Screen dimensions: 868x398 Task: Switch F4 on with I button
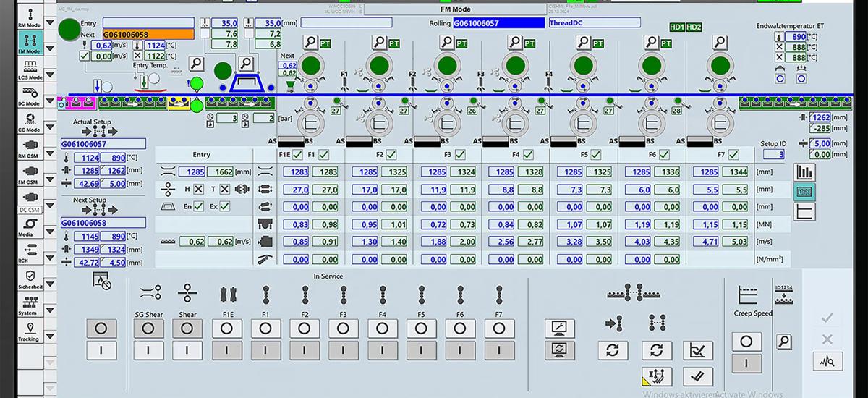tap(383, 350)
